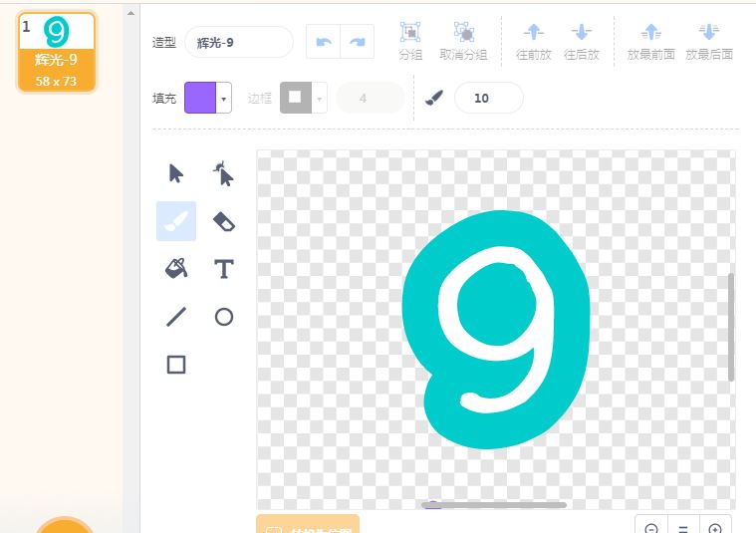Click the Redo arrow button
Viewport: 756px width, 533px height.
[x=358, y=42]
